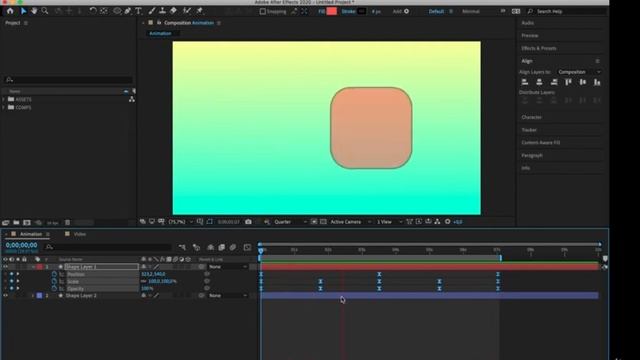Enable the Snapping checkbox
The width and height of the screenshot is (640, 360).
pyautogui.click(x=263, y=11)
